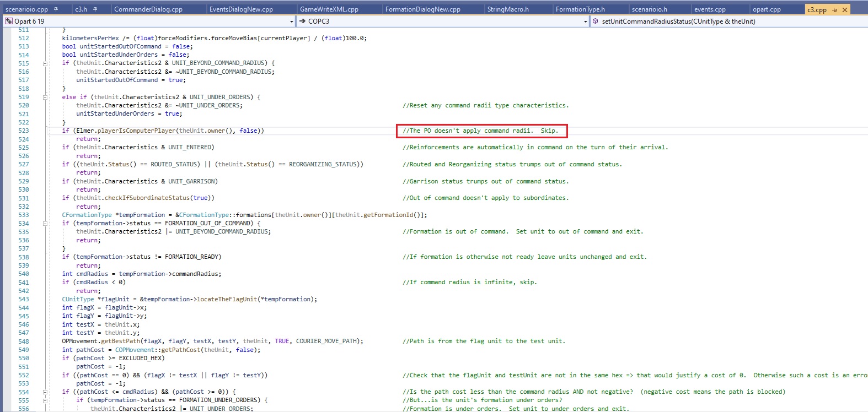Open the FormationDialogNew.cpp tab
This screenshot has width=868, height=412.
coord(423,9)
